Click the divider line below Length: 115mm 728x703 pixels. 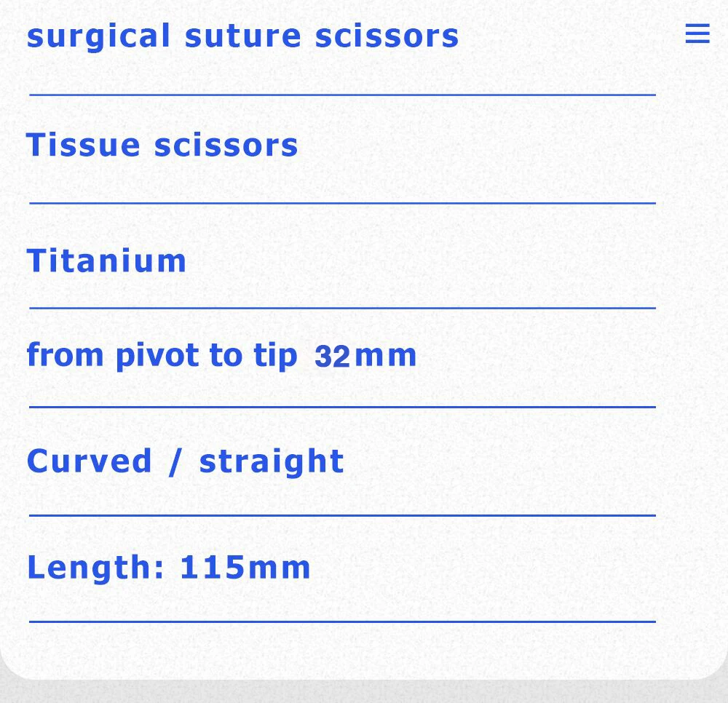(342, 621)
